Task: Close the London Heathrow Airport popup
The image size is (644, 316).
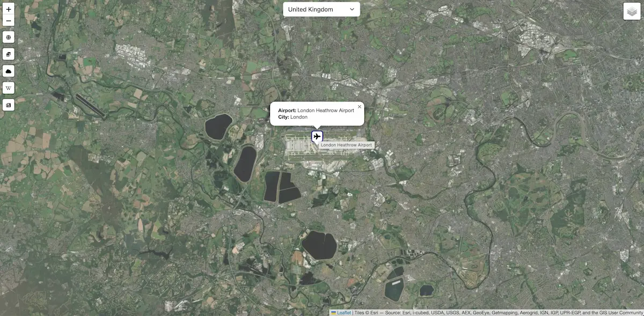Action: click(x=360, y=107)
